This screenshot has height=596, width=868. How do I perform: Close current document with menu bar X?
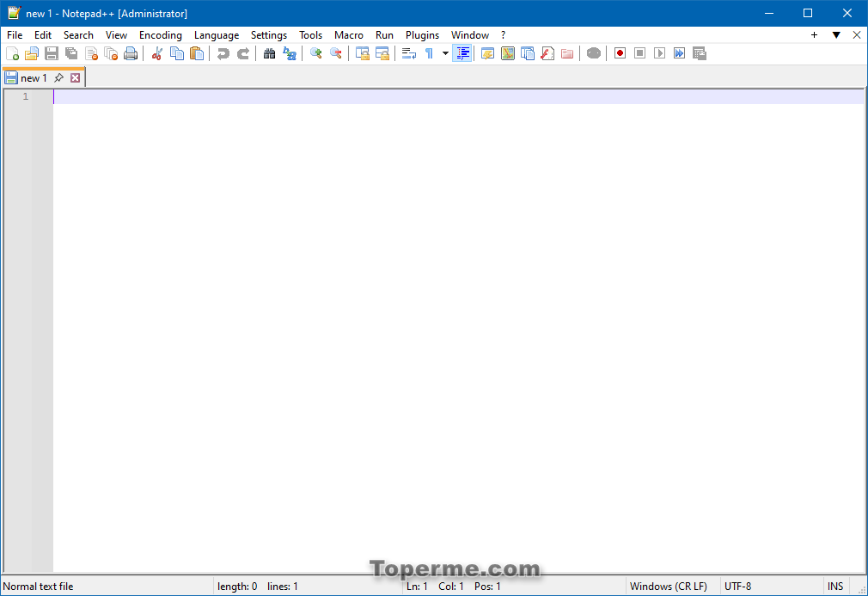857,35
